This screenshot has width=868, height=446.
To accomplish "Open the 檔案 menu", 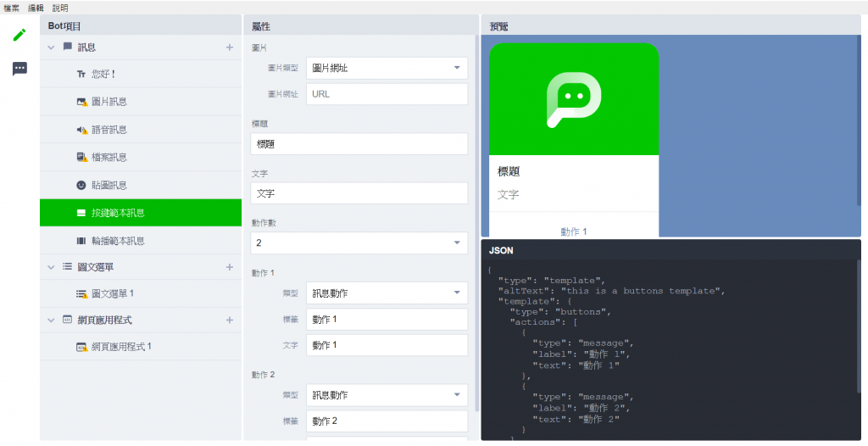I will point(11,8).
